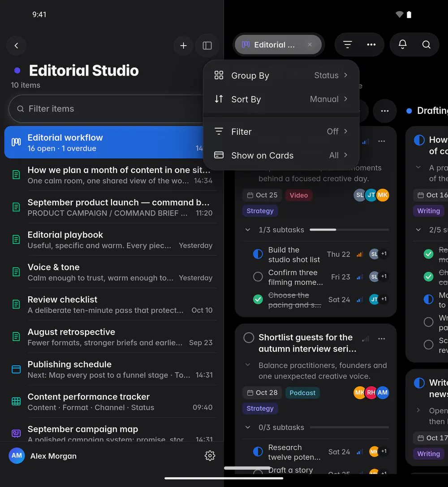Toggle status circle of the Write news card
Image resolution: width=448 pixels, height=487 pixels.
[419, 383]
